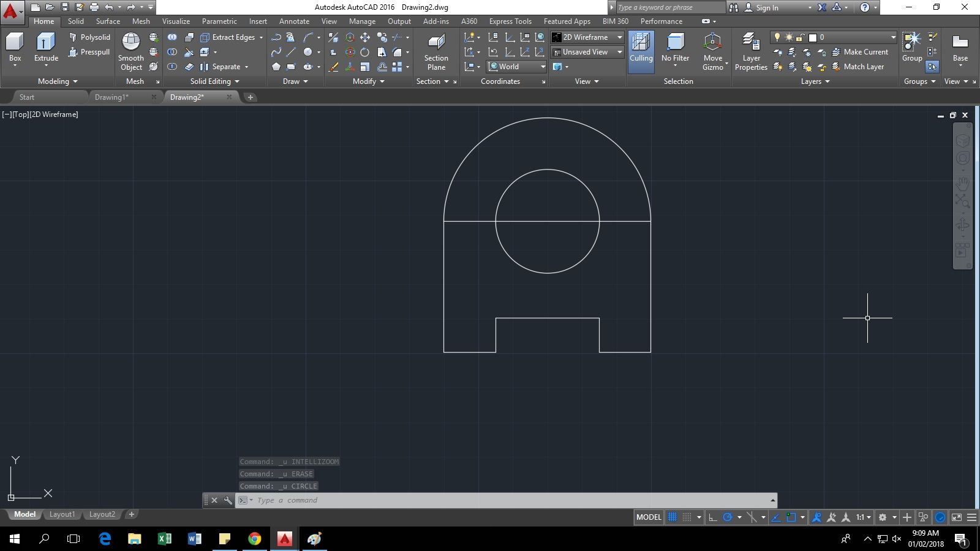Select the Spline tool in Draw panel
The image size is (980, 551).
pyautogui.click(x=276, y=52)
